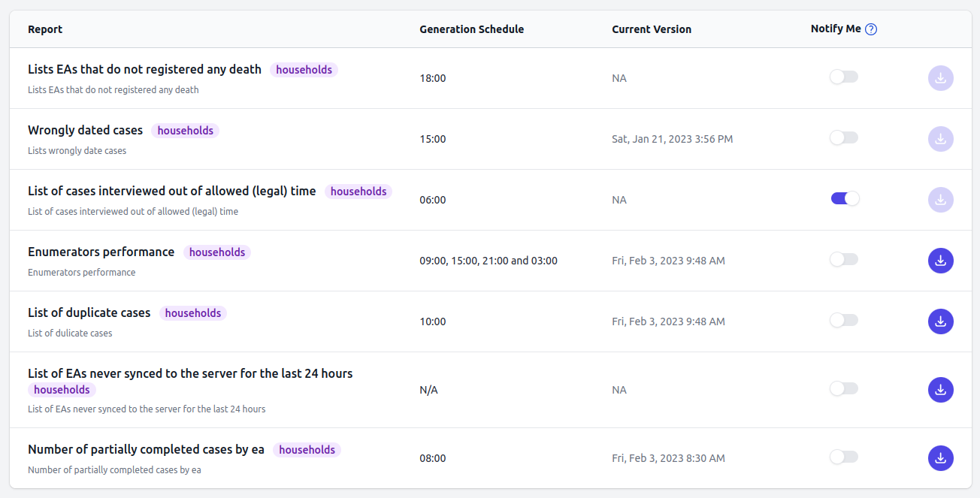The height and width of the screenshot is (498, 980).
Task: Click the disabled download icon for Wrongly dated cases
Action: [x=941, y=139]
